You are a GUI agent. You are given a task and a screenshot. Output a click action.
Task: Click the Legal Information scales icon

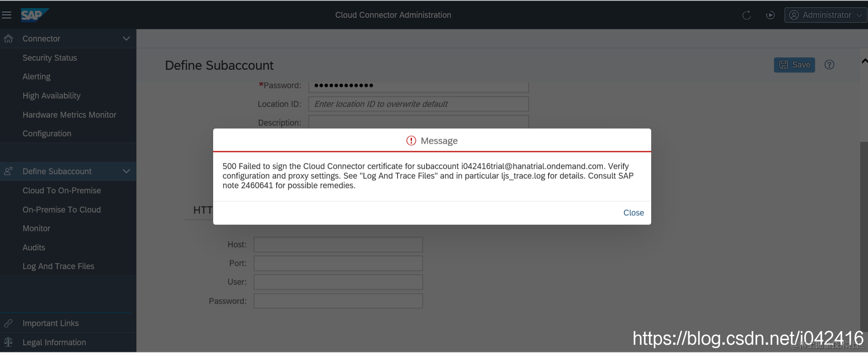pyautogui.click(x=8, y=342)
